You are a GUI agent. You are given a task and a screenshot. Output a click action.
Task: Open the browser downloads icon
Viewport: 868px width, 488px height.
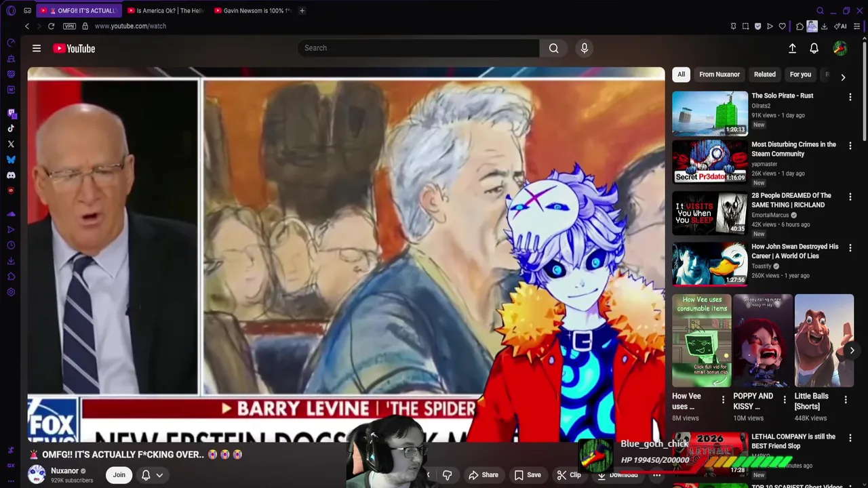[x=824, y=26]
